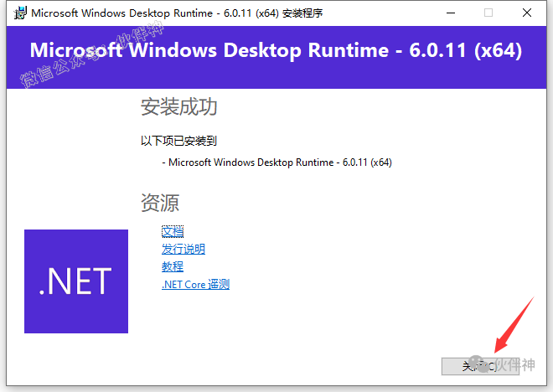Open the 教程 tutorials link

click(173, 267)
